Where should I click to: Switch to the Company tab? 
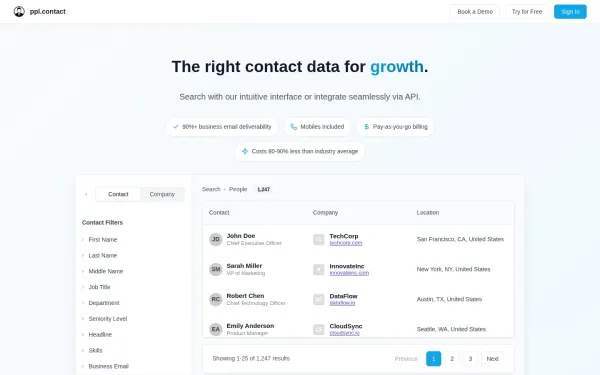pos(162,194)
